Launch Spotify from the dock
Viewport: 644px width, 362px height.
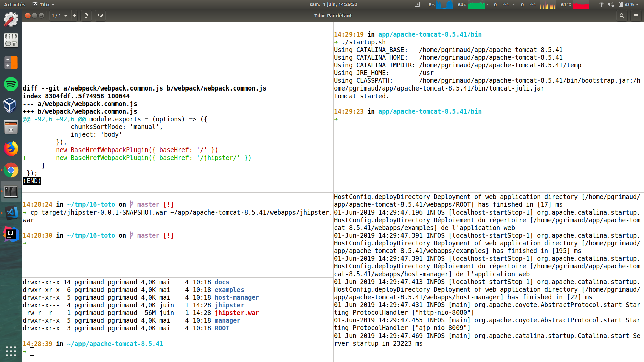(11, 84)
